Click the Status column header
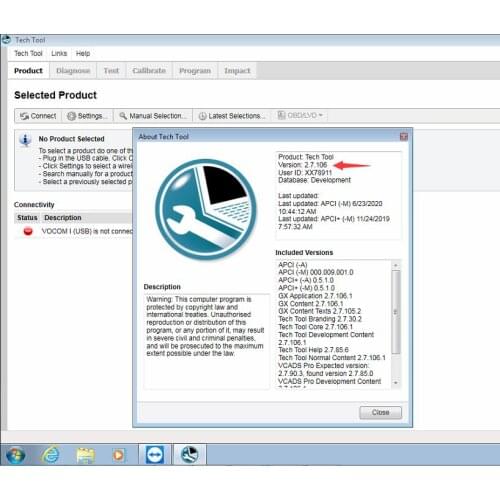 point(27,218)
